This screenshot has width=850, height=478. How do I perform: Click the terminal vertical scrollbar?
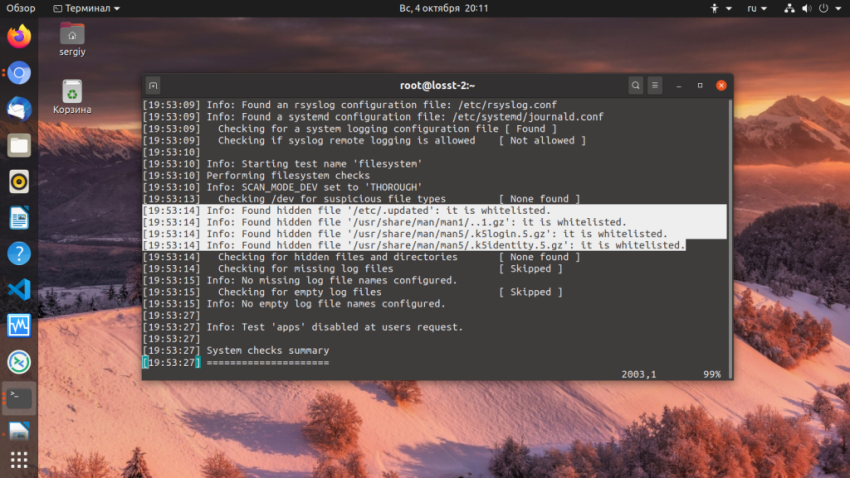[730, 238]
